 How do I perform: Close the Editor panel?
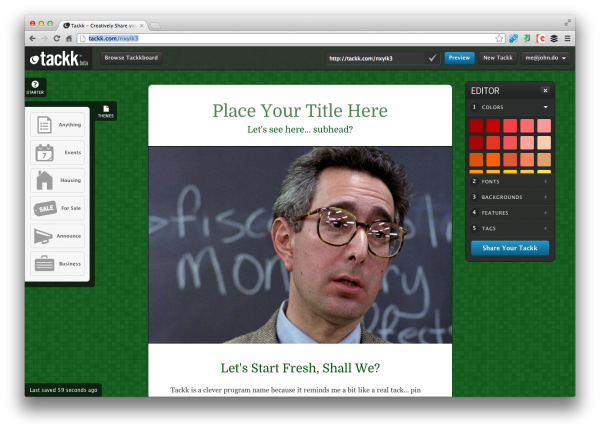pos(545,91)
